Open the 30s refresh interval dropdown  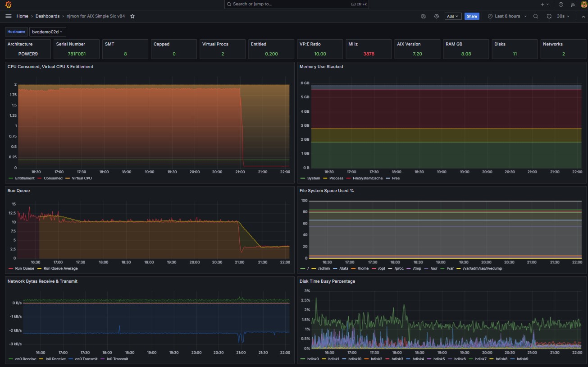pos(563,16)
